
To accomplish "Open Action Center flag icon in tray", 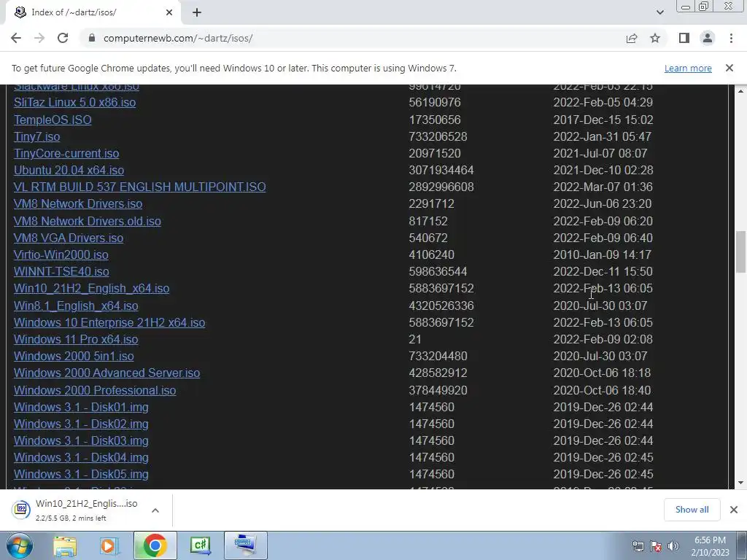I will [x=656, y=546].
